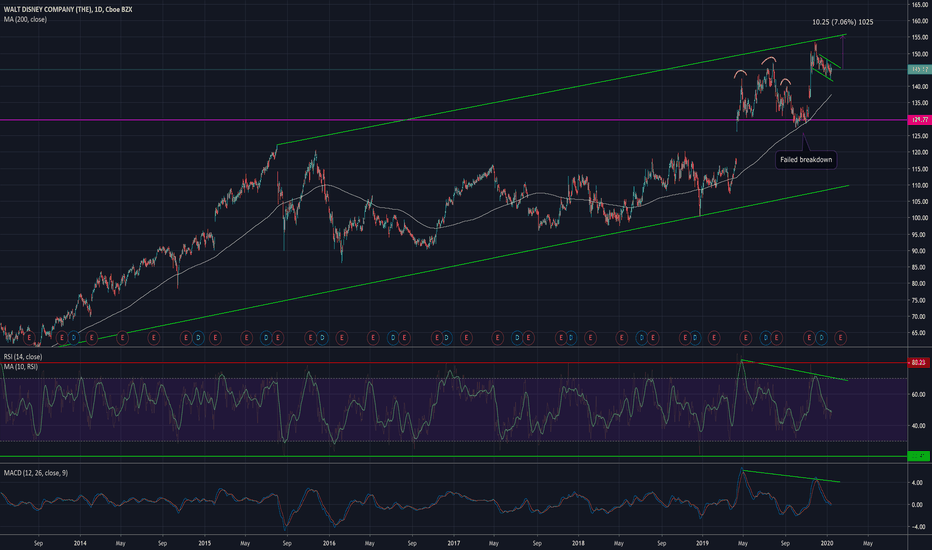Click the 2016 label on the time axis
The width and height of the screenshot is (932, 550).
click(329, 543)
